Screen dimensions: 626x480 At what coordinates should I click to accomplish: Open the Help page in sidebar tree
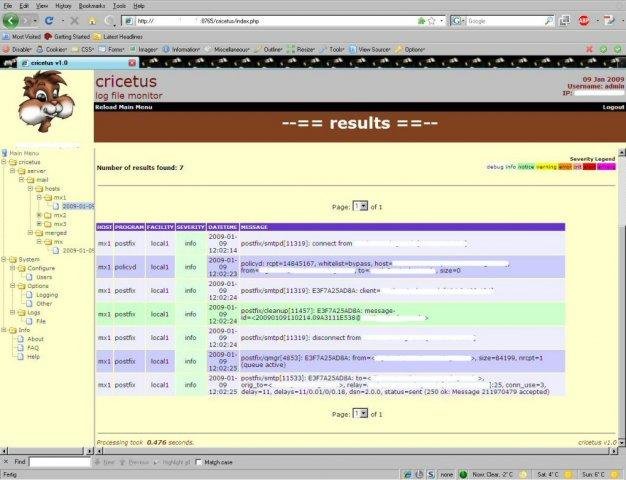[33, 357]
